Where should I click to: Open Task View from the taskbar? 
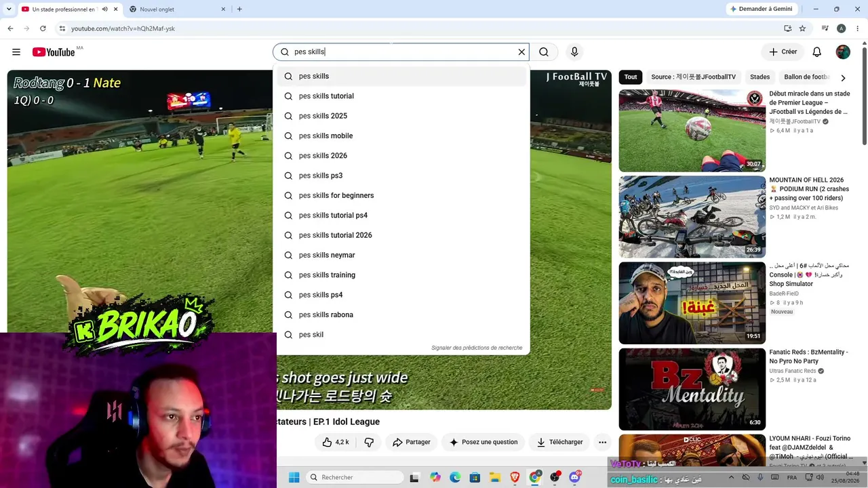(414, 477)
